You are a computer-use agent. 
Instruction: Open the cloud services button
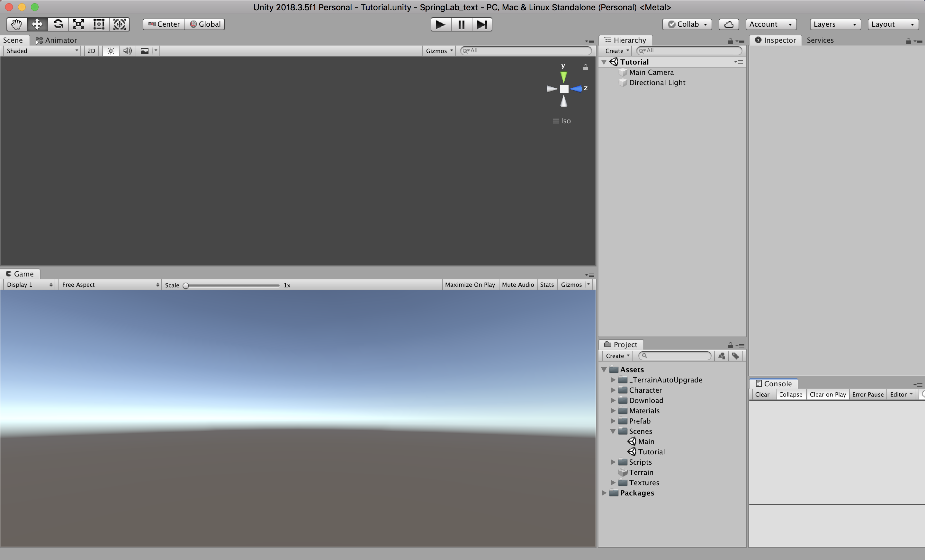click(x=728, y=24)
